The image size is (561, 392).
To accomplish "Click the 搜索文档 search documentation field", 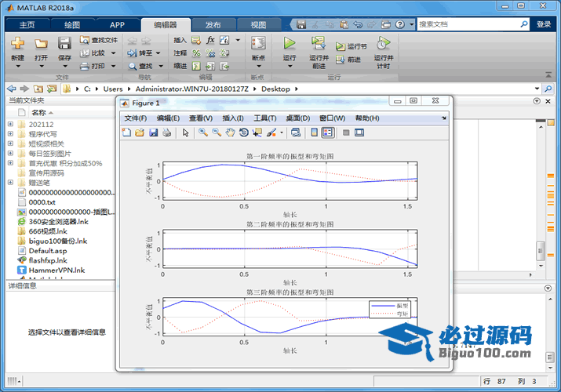I will [x=468, y=24].
